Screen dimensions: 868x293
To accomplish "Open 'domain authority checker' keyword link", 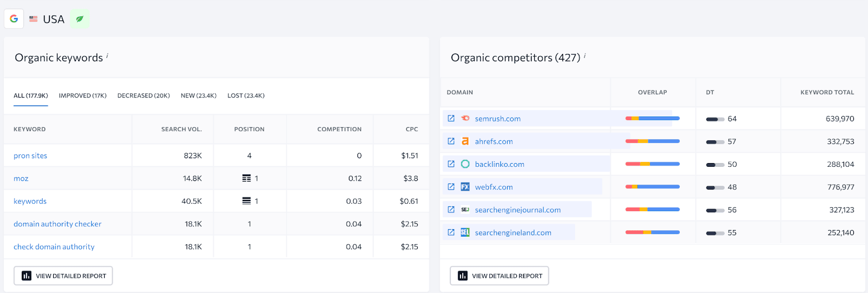I will [58, 224].
